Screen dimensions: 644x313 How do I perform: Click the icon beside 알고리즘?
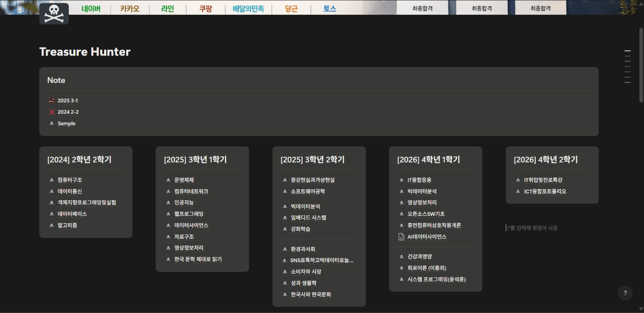pyautogui.click(x=52, y=225)
